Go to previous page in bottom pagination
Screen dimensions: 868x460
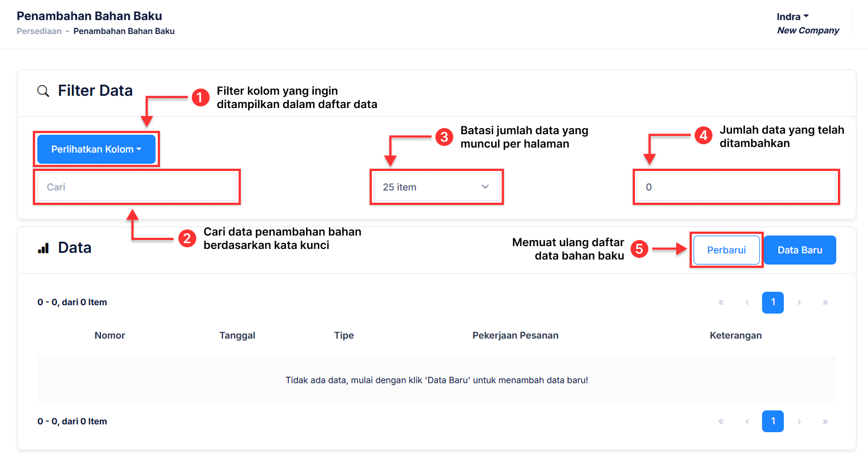[x=747, y=422]
